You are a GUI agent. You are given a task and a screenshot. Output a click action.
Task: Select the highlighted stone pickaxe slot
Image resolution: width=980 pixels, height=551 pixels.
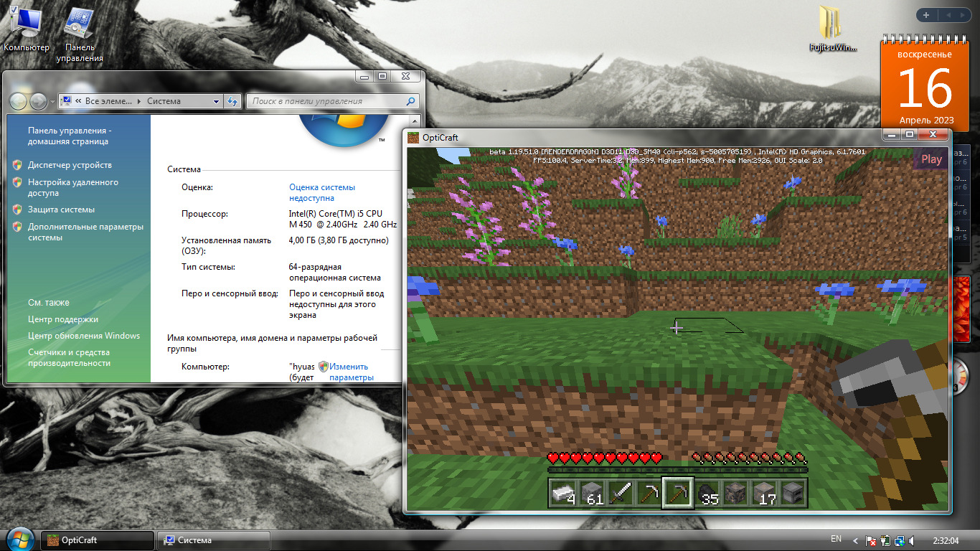coord(678,493)
